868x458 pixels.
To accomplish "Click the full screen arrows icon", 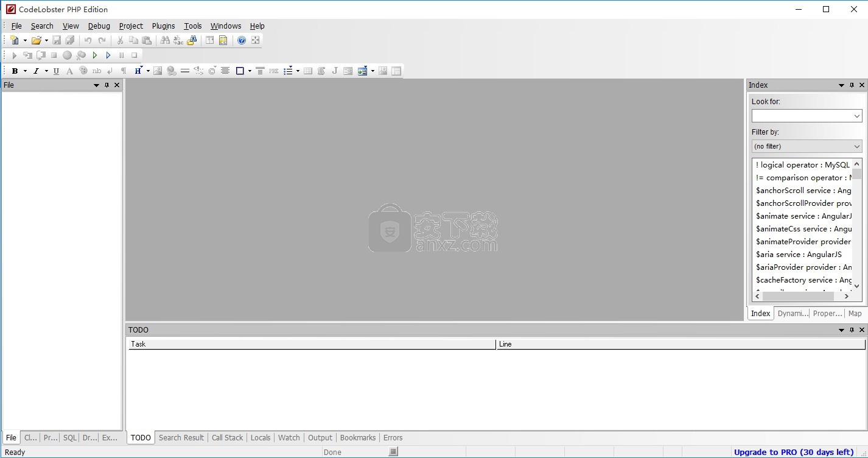I will [256, 40].
